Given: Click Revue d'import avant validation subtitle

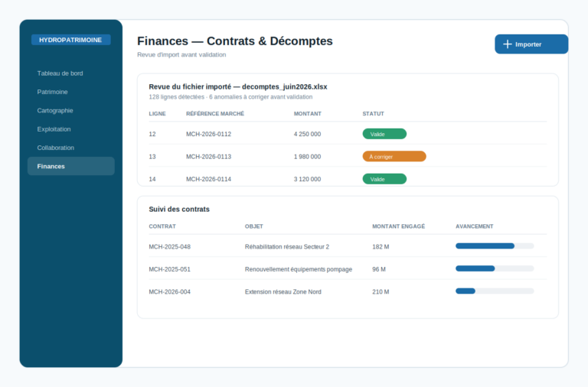Looking at the screenshot, I should click(181, 55).
